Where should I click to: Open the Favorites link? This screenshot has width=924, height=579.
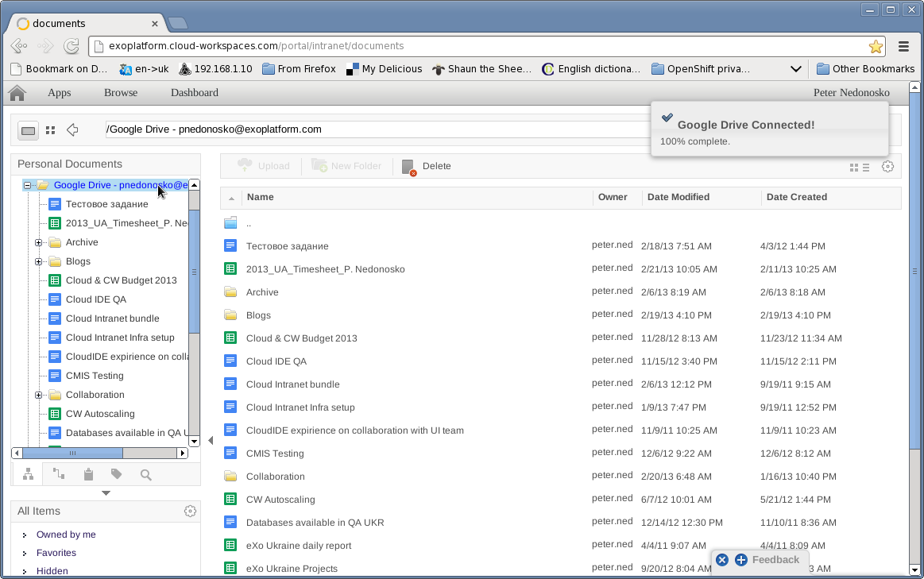pos(56,553)
